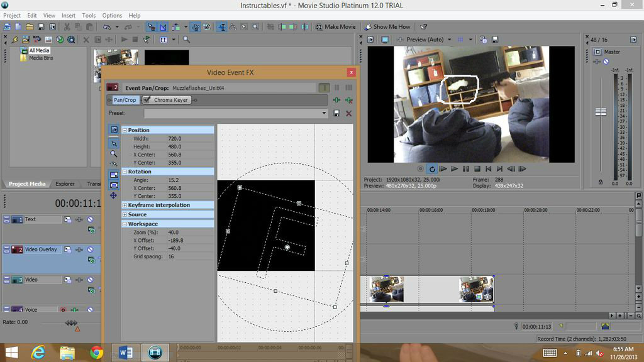The height and width of the screenshot is (362, 644).
Task: Mute the Video Overlay track
Action: [x=91, y=250]
